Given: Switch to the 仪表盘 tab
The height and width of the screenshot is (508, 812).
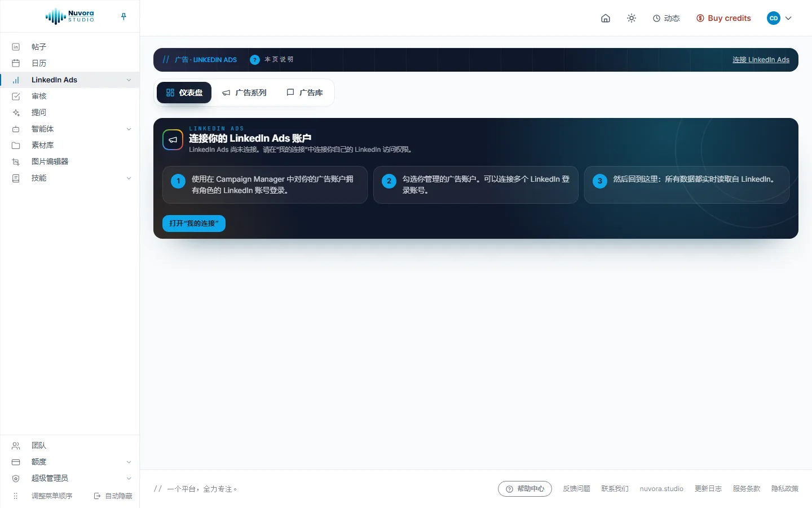Looking at the screenshot, I should pyautogui.click(x=184, y=93).
